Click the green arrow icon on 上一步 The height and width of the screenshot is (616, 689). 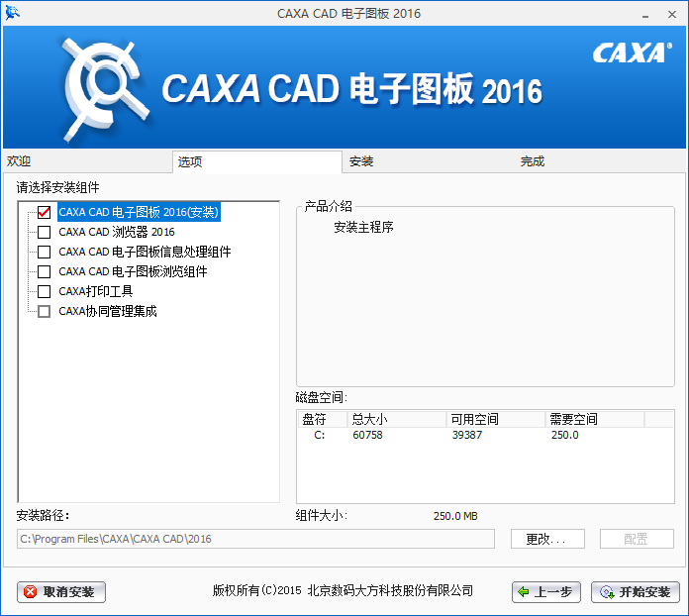point(524,592)
